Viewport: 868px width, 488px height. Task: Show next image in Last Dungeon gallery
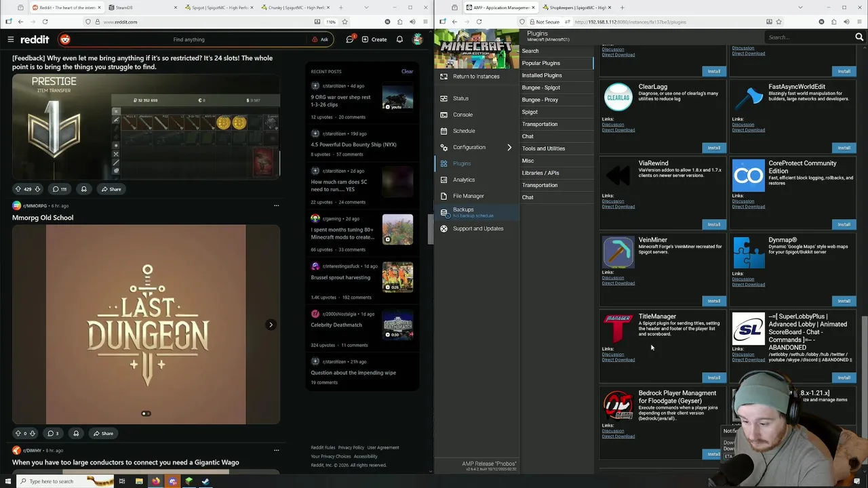271,325
